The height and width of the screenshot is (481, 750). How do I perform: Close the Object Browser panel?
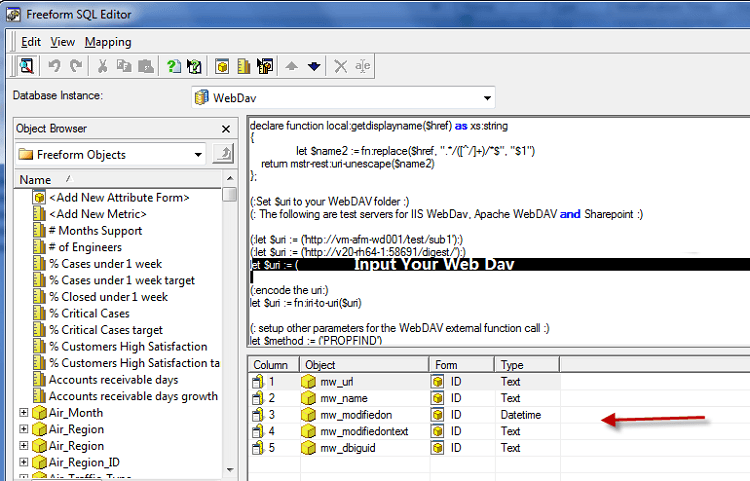point(228,129)
